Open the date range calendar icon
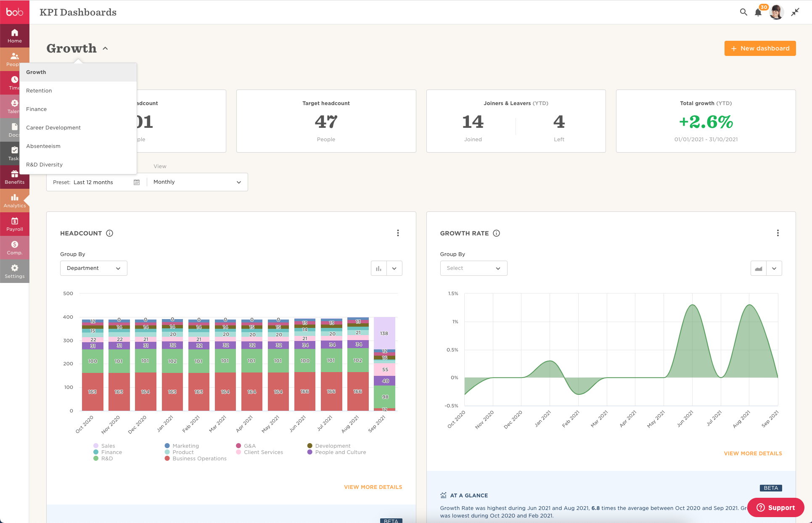This screenshot has height=523, width=812. click(137, 182)
